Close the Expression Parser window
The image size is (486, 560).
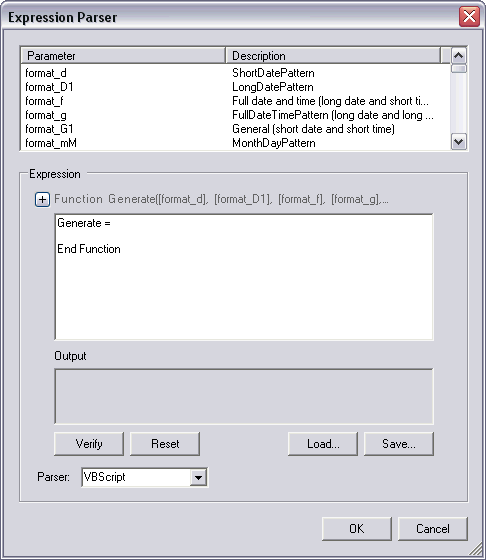tap(469, 16)
